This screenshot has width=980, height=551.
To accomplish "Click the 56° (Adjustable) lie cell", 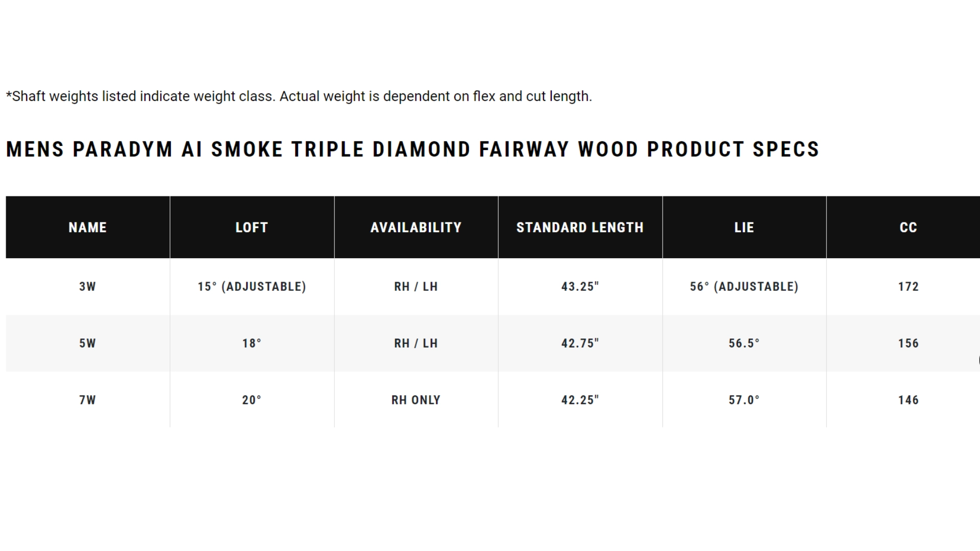I will tap(744, 287).
